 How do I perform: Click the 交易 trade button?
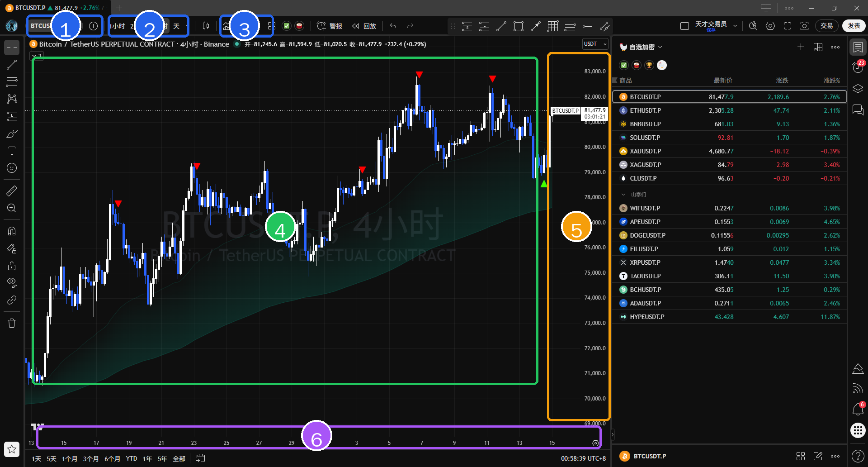827,26
